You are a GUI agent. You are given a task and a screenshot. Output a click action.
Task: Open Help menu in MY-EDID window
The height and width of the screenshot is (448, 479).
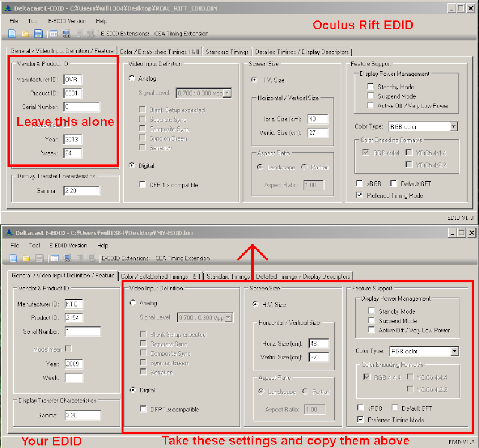[x=102, y=246]
